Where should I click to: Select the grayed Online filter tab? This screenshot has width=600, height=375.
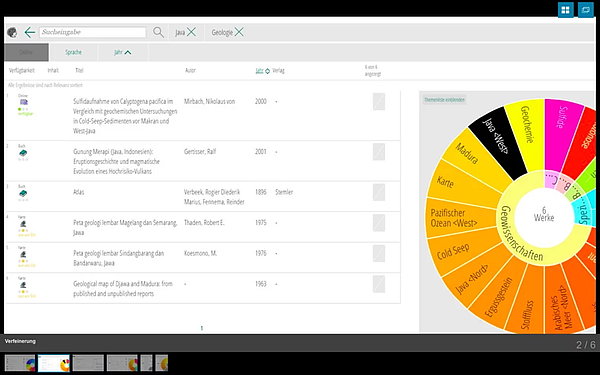click(26, 52)
